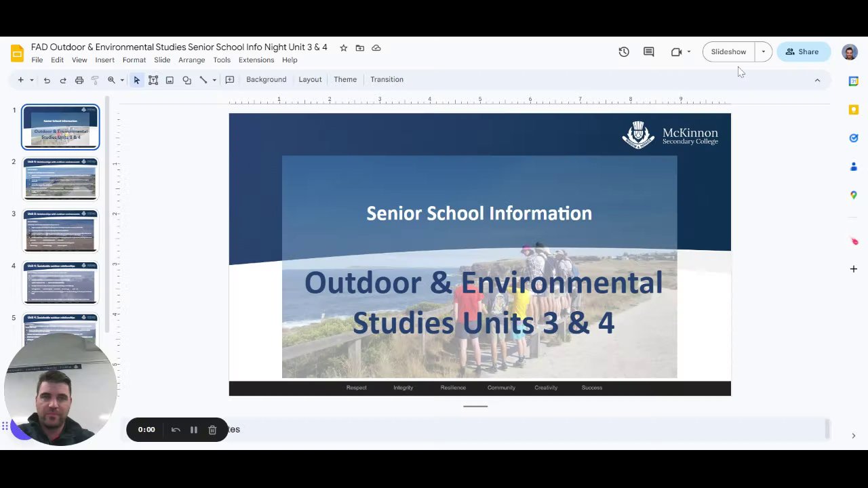Open the File menu

coord(37,60)
